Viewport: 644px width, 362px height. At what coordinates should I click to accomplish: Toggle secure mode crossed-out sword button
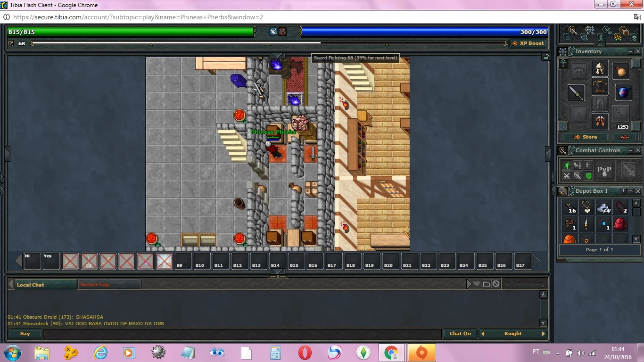(x=628, y=170)
